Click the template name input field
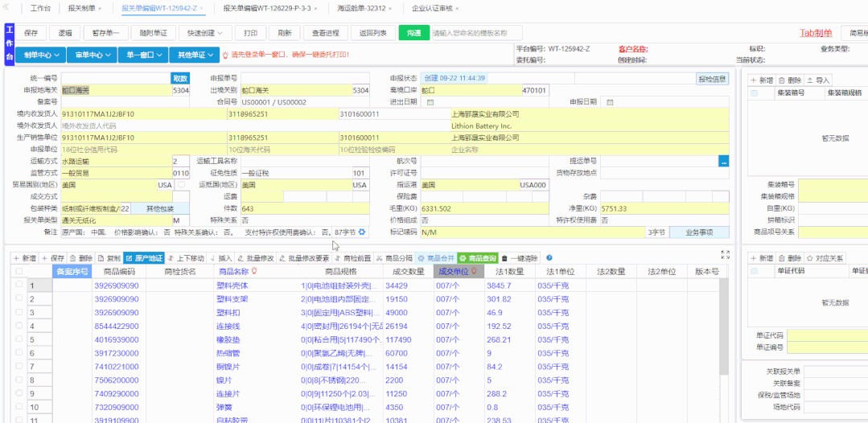This screenshot has width=868, height=423. (x=477, y=33)
